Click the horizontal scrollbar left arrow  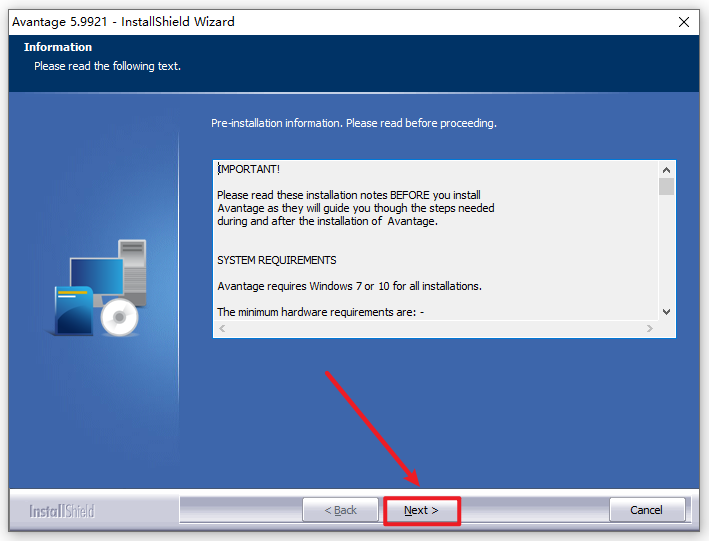222,328
